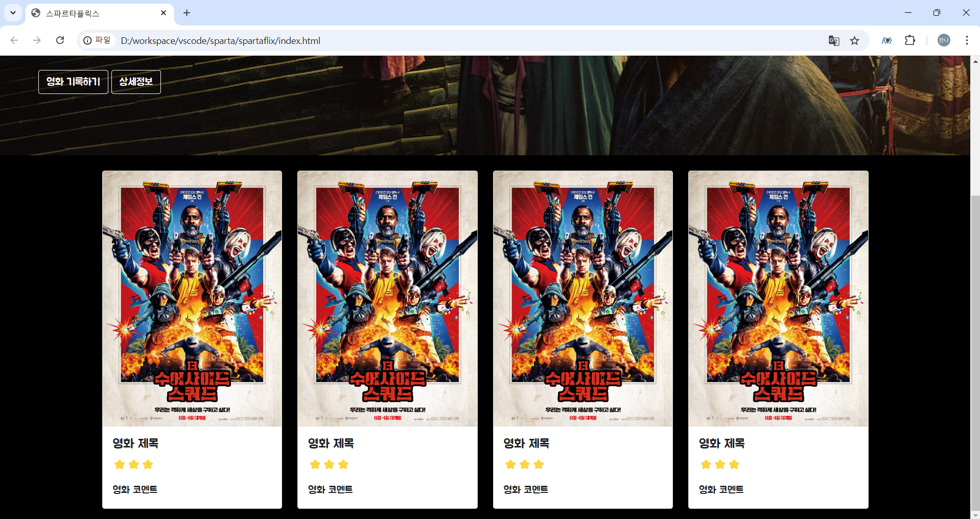Click the scrollbar up arrow
This screenshot has width=980, height=519.
click(975, 61)
